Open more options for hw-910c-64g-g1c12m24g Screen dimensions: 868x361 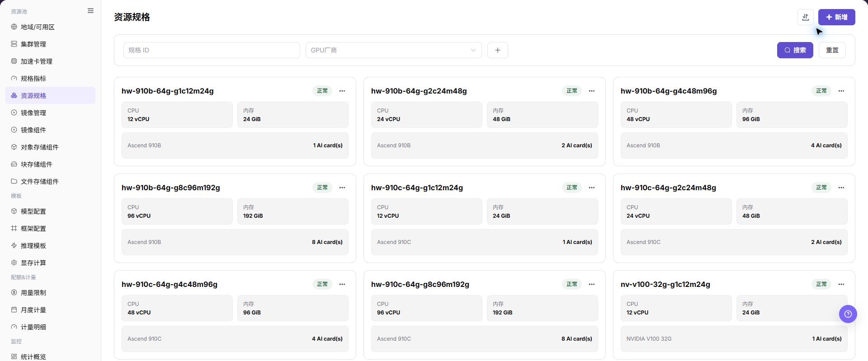(592, 188)
